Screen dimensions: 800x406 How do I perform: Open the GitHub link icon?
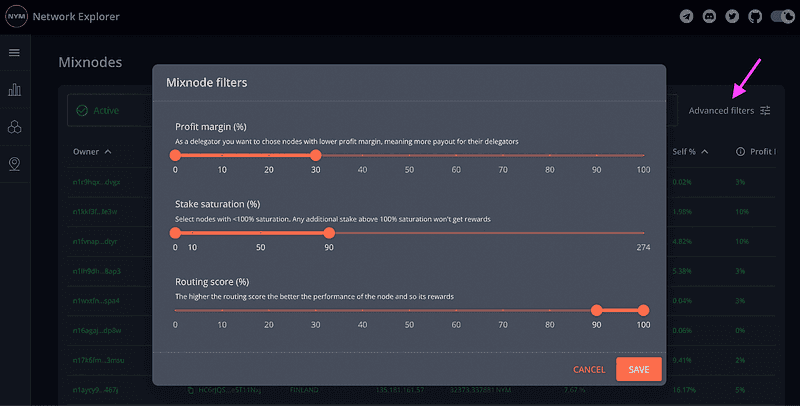pyautogui.click(x=754, y=16)
